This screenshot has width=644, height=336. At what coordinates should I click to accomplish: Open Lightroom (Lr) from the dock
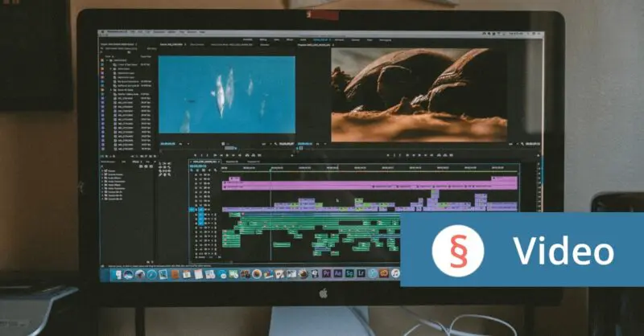tap(361, 273)
